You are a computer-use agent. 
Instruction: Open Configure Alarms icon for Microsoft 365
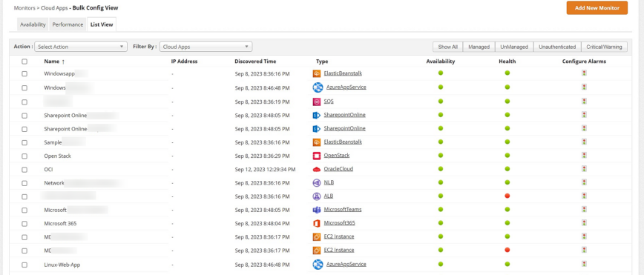point(584,223)
